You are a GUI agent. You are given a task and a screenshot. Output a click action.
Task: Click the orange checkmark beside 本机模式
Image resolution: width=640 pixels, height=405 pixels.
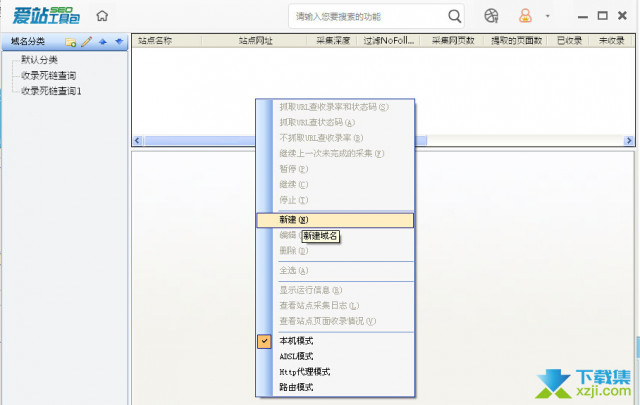click(264, 341)
